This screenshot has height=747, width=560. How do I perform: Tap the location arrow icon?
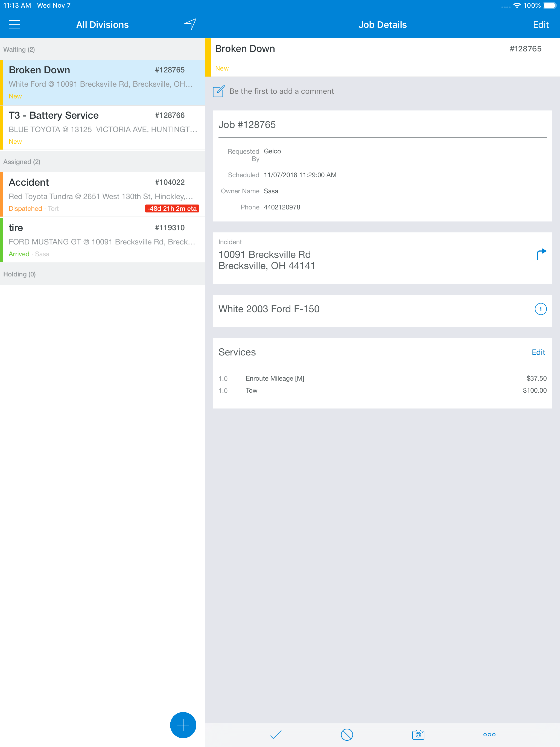[x=190, y=24]
